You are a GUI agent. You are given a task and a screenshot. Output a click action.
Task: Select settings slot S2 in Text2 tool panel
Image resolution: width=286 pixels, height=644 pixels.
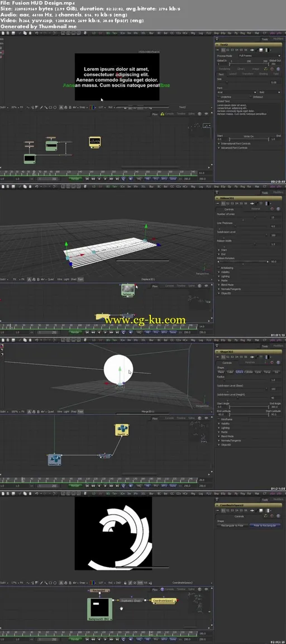pos(228,50)
